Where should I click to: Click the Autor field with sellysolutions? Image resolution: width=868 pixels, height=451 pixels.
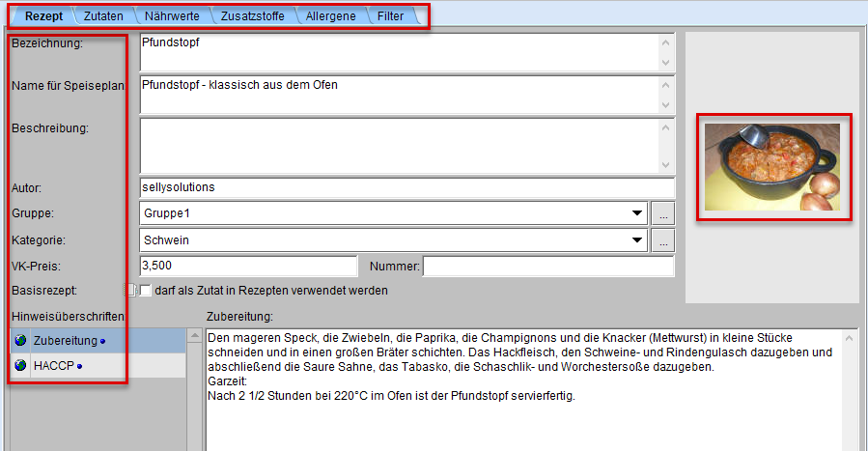pyautogui.click(x=406, y=187)
